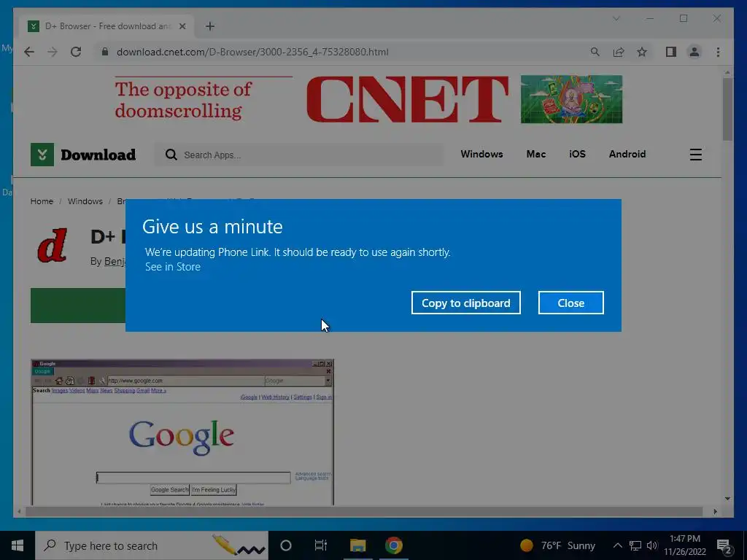Open the clock showing 1:47 PM
The width and height of the screenshot is (747, 560).
point(684,545)
